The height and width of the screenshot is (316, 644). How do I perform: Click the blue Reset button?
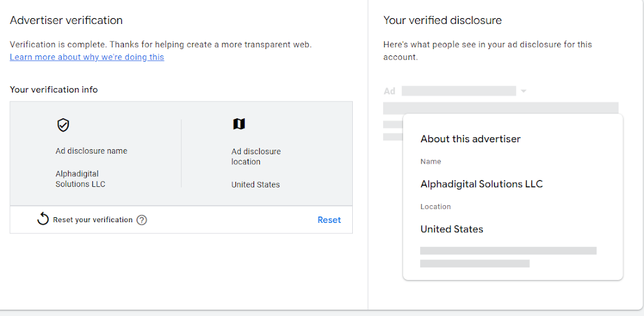[329, 220]
